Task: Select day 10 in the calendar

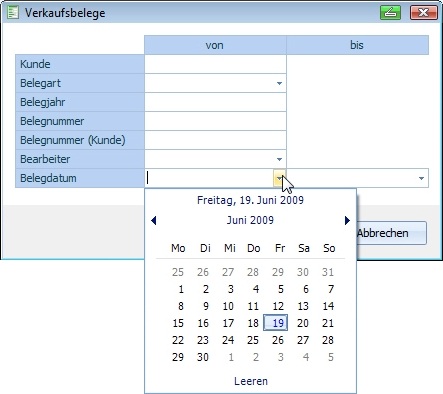Action: (228, 306)
